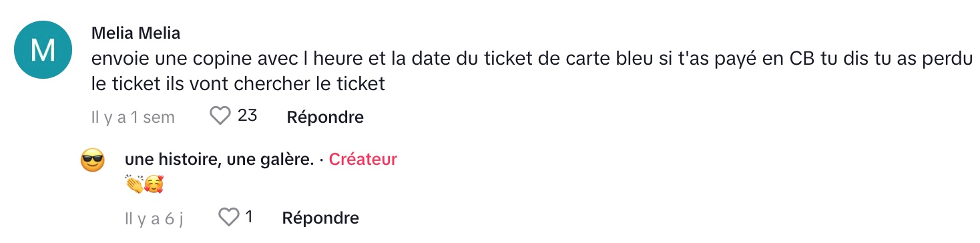Click the dot separator before Créateur
This screenshot has width=980, height=243.
click(x=321, y=160)
